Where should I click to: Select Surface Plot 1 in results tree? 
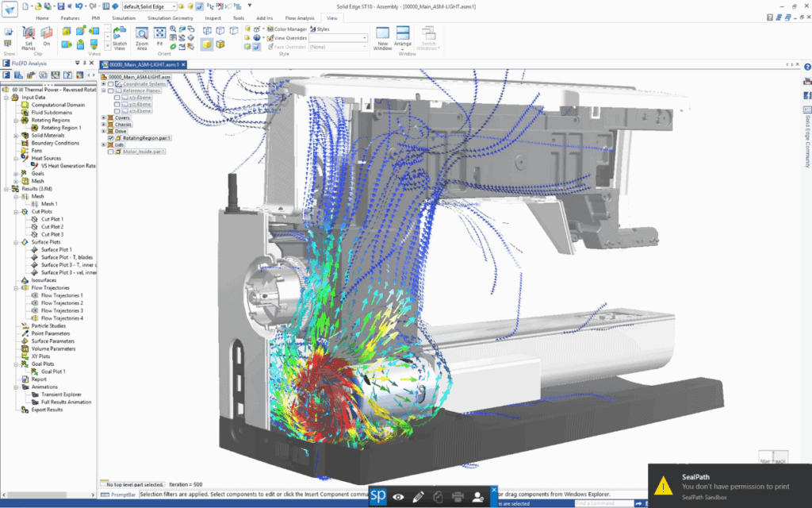[56, 250]
